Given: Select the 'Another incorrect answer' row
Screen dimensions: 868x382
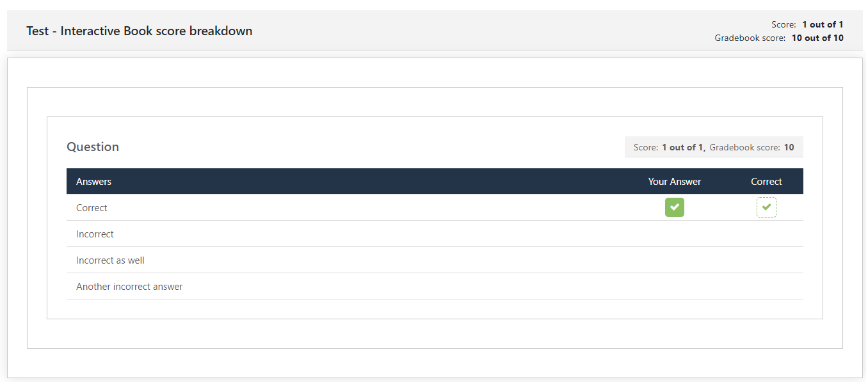Looking at the screenshot, I should (x=435, y=287).
